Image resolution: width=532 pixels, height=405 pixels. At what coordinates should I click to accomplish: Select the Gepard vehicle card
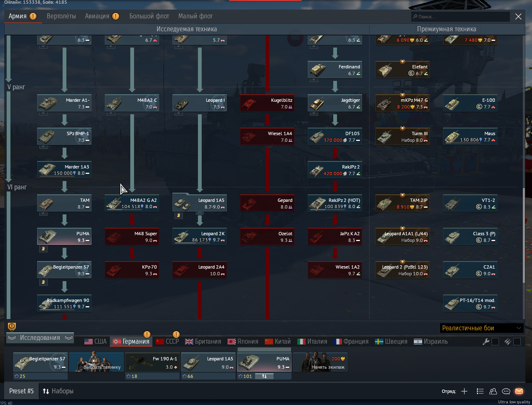coord(267,203)
